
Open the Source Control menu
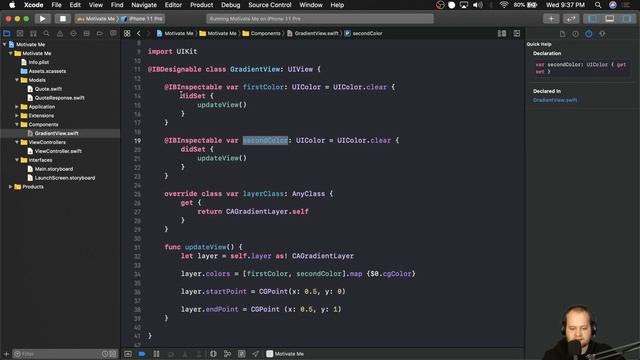click(270, 5)
